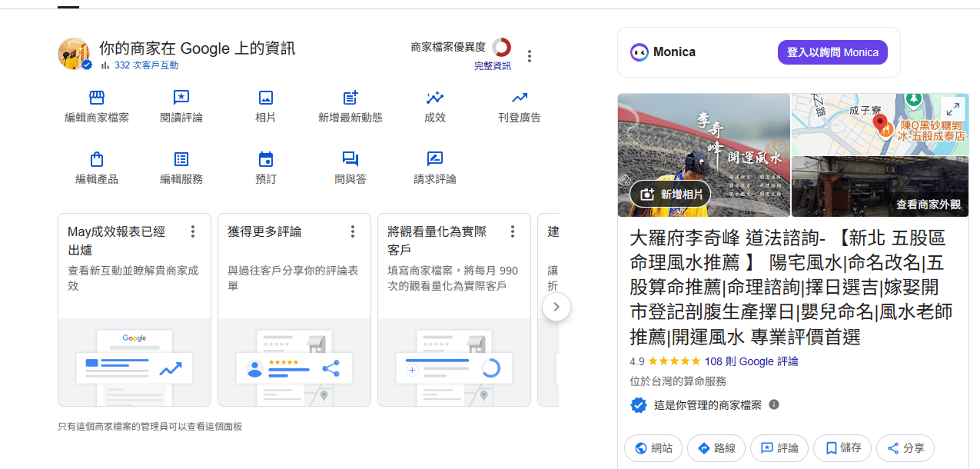Click the 網站 website button

click(x=653, y=448)
